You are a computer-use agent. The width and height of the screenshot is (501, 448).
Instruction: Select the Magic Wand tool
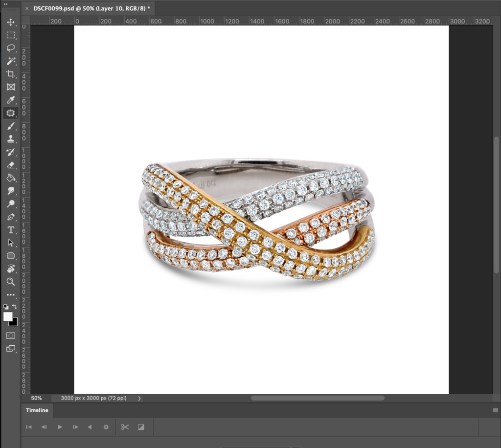point(11,61)
